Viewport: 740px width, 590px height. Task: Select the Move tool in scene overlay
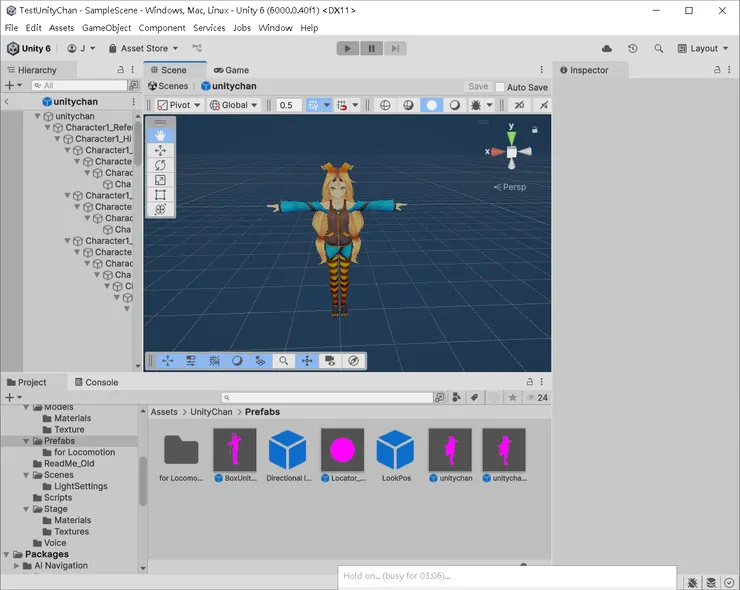click(160, 150)
